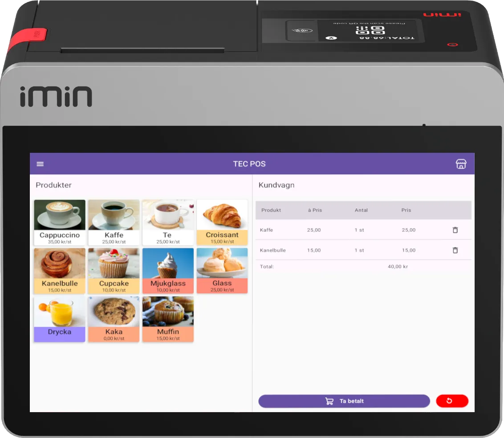Click the red reset cart button

coord(452,401)
